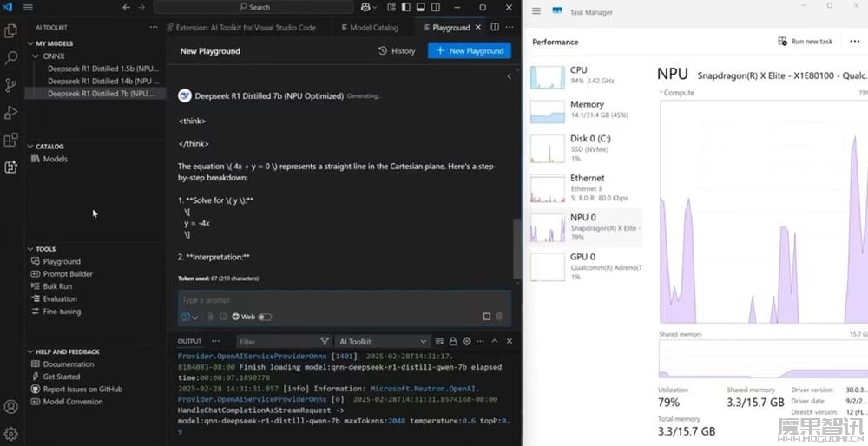The width and height of the screenshot is (868, 446).
Task: Open panel views ellipsis next to OUTPUT
Action: tap(216, 341)
